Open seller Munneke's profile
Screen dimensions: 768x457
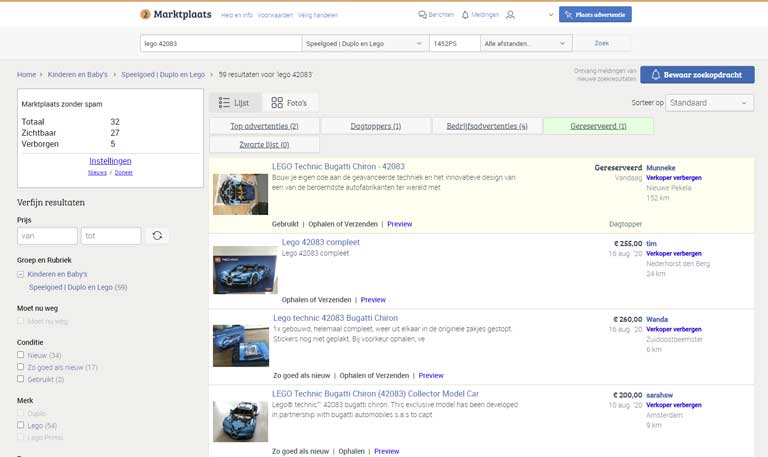[661, 168]
